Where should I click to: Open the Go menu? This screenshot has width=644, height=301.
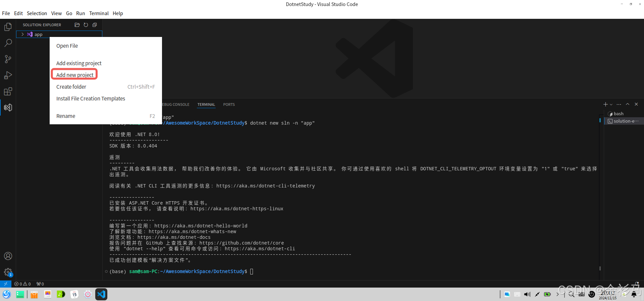pos(69,13)
